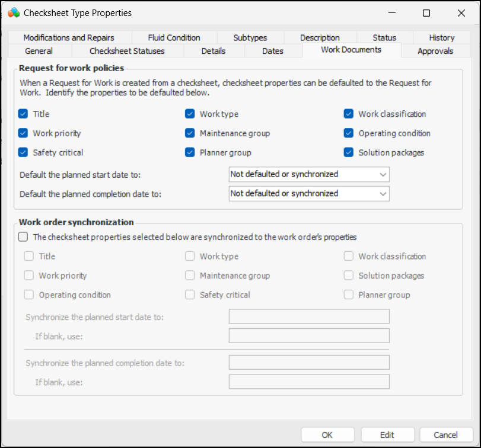This screenshot has width=481, height=448.
Task: Enable work order synchronization checkbox
Action: [x=23, y=237]
